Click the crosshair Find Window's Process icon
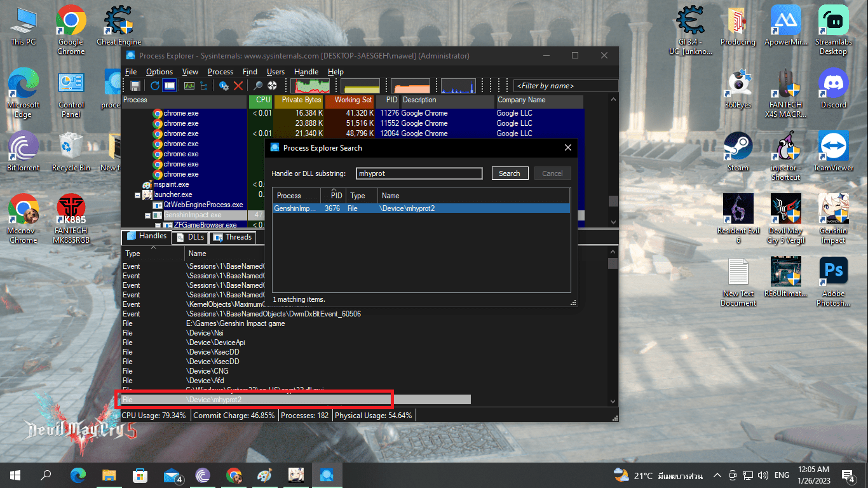 pos(273,85)
